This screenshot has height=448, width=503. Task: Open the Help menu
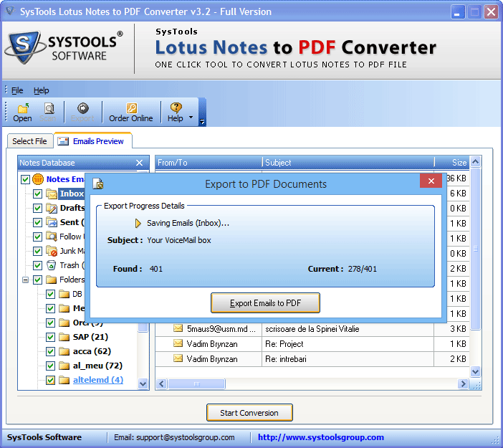tap(41, 90)
